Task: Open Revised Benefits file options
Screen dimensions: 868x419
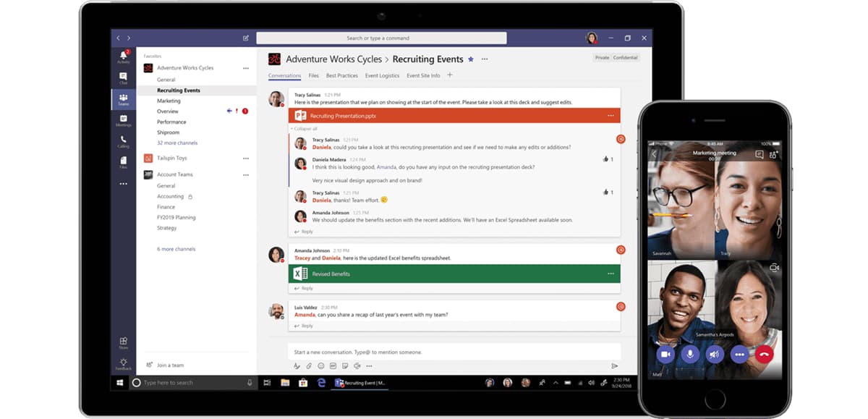Action: pyautogui.click(x=610, y=274)
